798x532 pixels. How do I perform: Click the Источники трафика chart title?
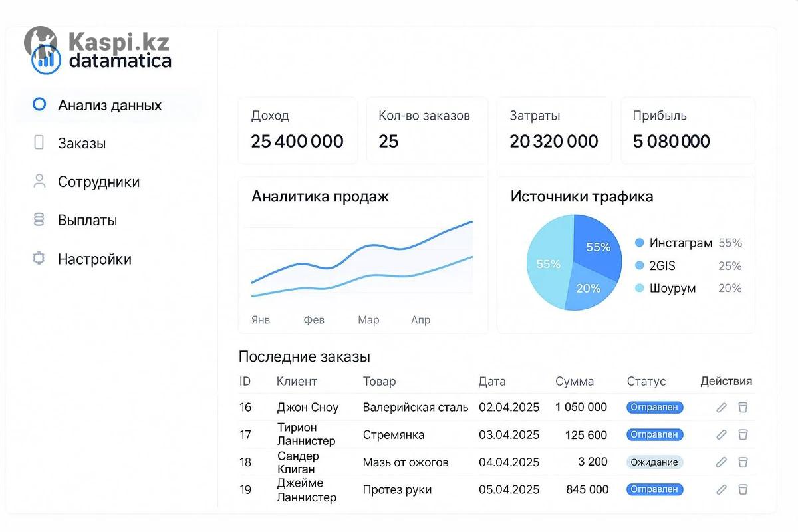[x=582, y=196]
